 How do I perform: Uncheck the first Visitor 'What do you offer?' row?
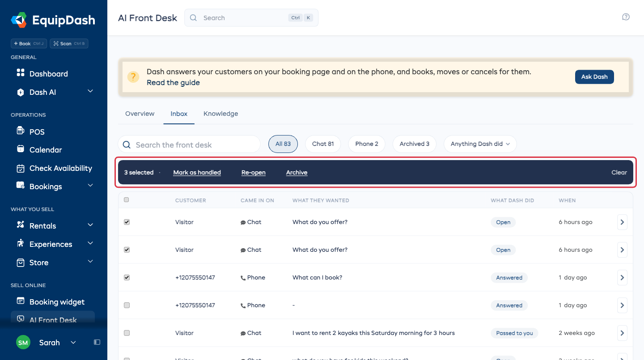[x=127, y=222]
